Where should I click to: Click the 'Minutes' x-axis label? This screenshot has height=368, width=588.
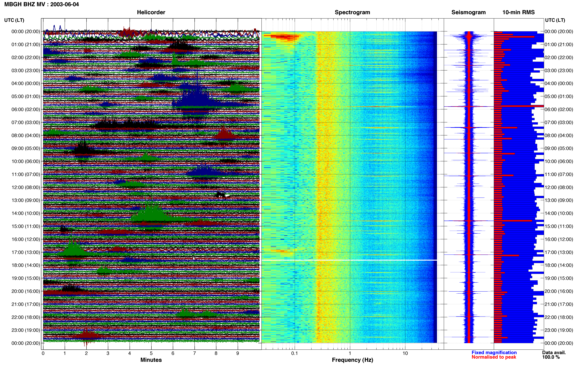[x=151, y=360]
